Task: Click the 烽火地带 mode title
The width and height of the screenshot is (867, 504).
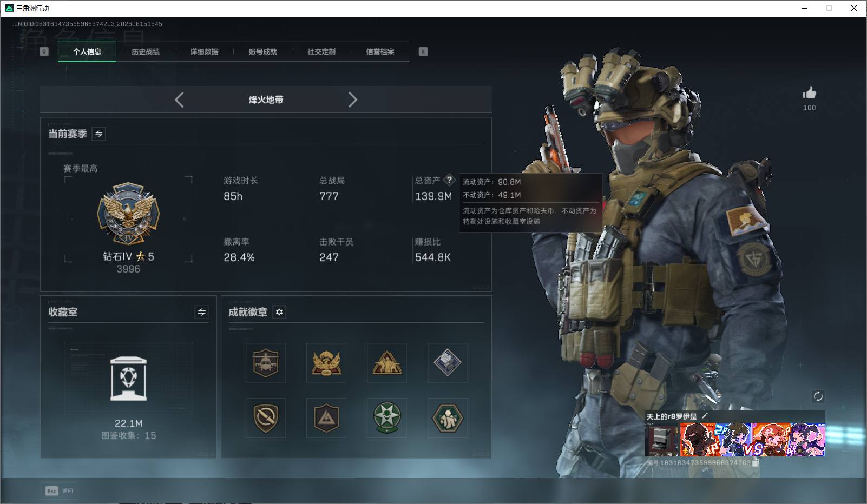Action: [266, 100]
